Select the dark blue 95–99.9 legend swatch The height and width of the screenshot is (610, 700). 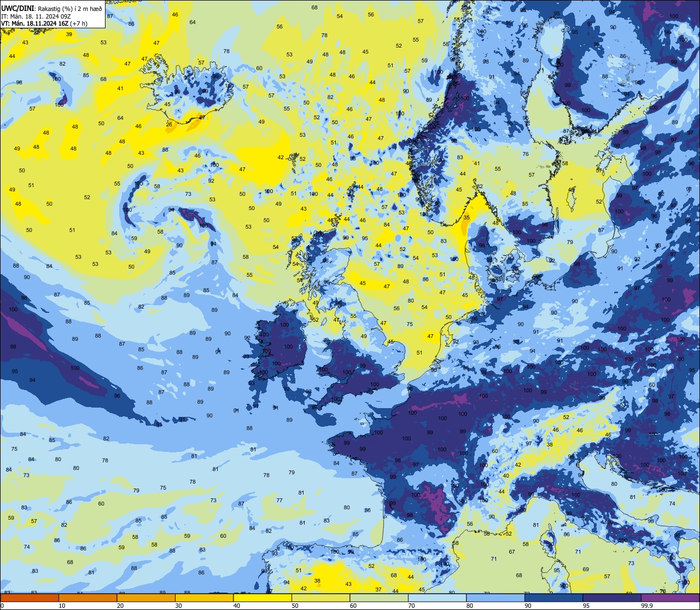612,597
